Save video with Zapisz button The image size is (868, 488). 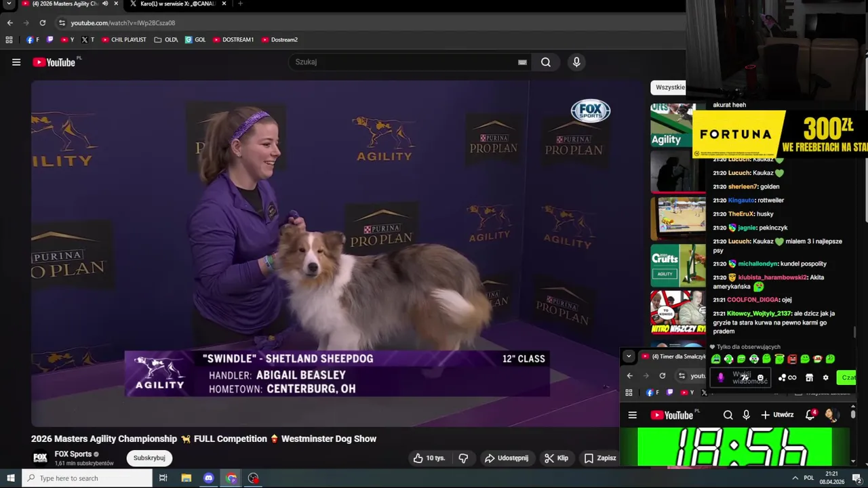tap(599, 458)
